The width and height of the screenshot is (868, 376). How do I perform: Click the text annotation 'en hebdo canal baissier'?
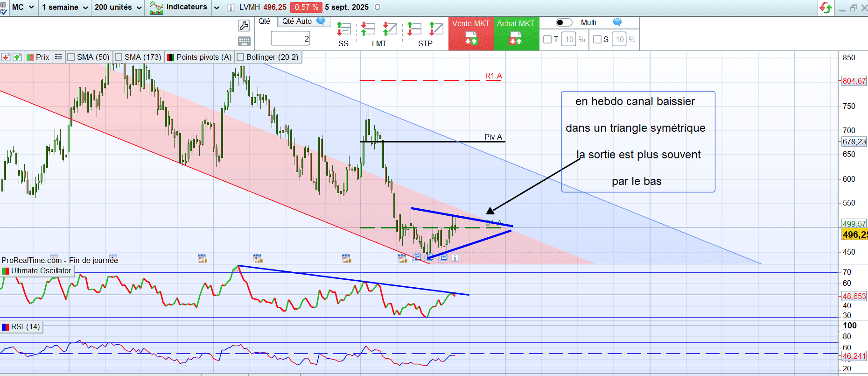635,101
